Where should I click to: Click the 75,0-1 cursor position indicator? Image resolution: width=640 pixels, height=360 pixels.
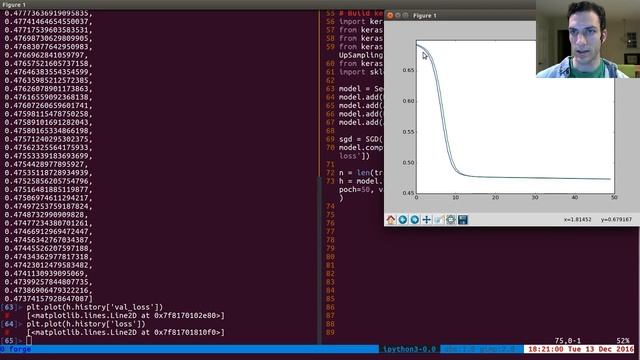click(567, 340)
